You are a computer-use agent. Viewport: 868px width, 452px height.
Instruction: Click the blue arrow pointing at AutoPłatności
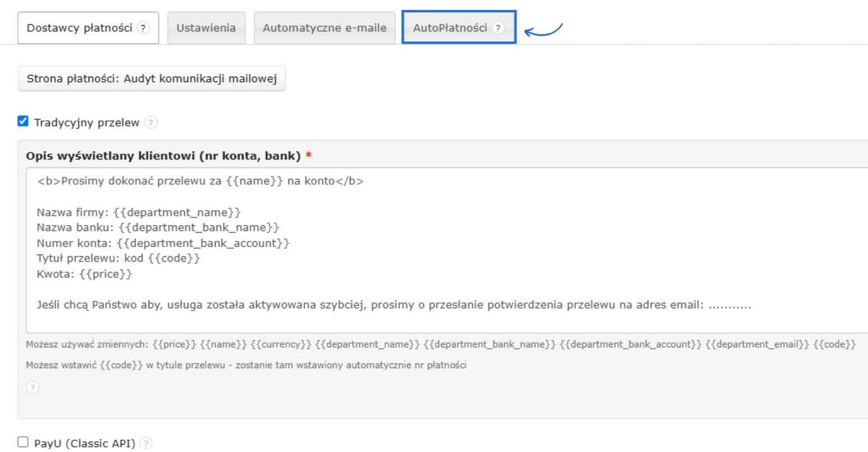(x=543, y=31)
